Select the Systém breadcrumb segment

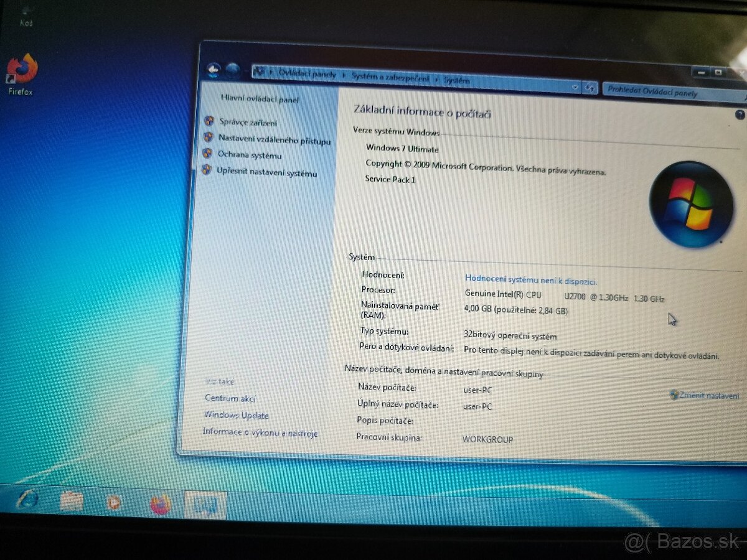coord(457,80)
